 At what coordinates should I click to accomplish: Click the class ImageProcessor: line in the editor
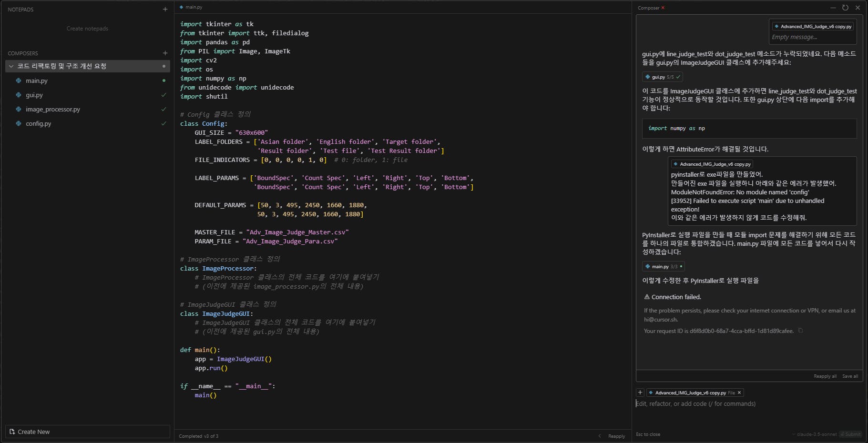click(218, 268)
